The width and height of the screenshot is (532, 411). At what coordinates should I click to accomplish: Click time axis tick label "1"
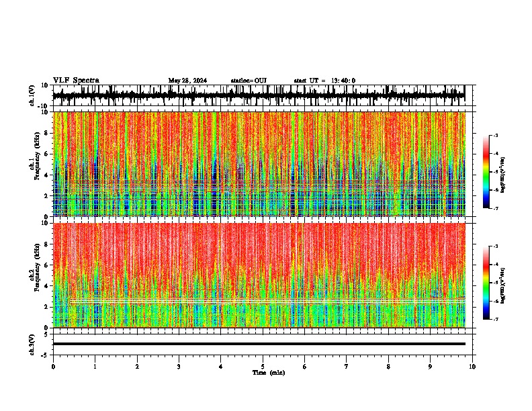point(95,367)
